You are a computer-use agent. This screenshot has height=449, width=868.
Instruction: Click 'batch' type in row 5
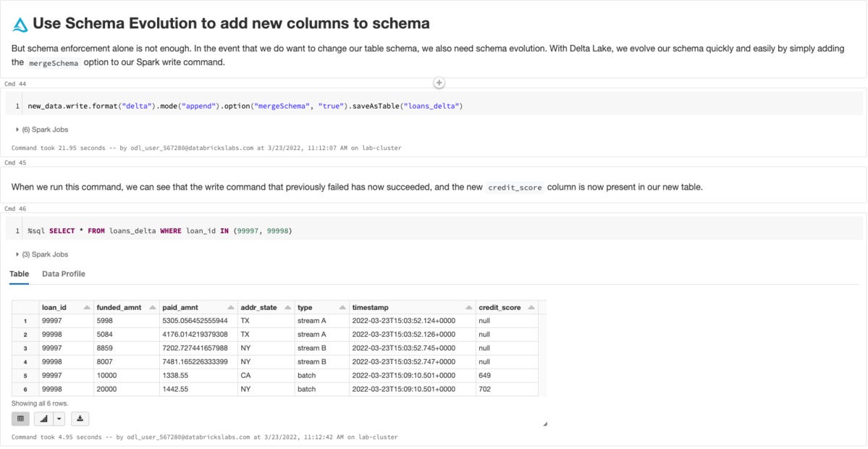click(x=306, y=375)
